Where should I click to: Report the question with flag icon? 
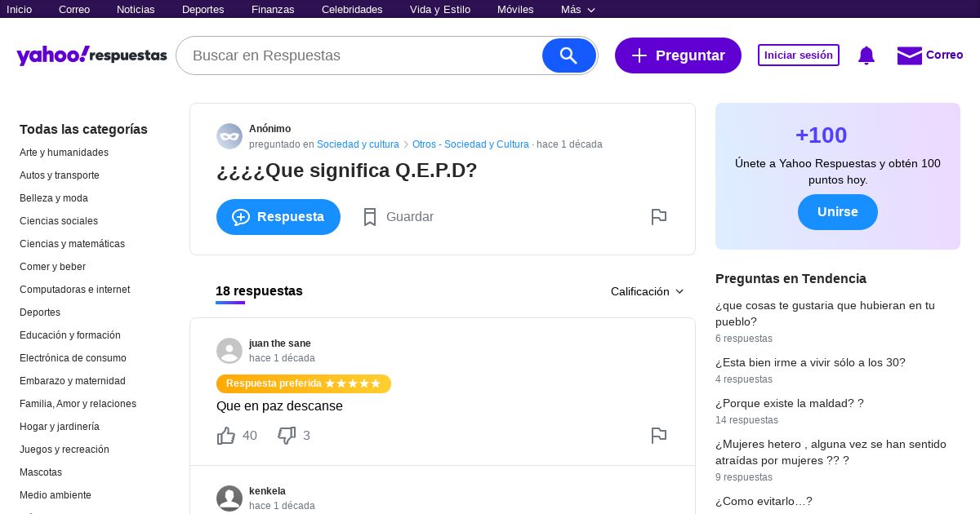pyautogui.click(x=659, y=217)
